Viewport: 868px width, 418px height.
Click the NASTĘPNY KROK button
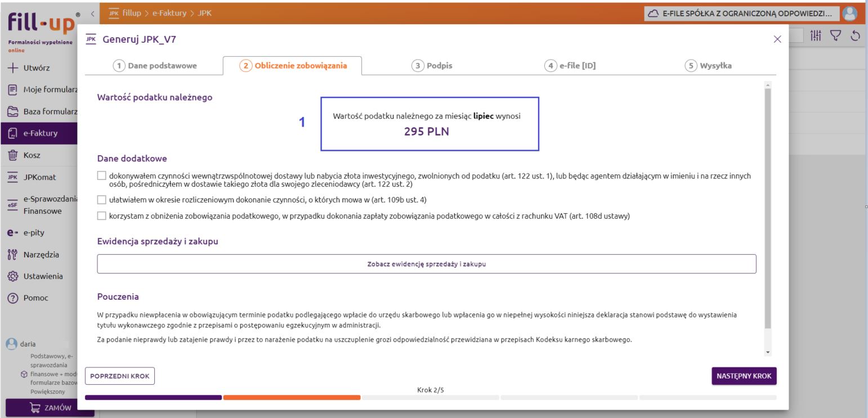pyautogui.click(x=744, y=376)
